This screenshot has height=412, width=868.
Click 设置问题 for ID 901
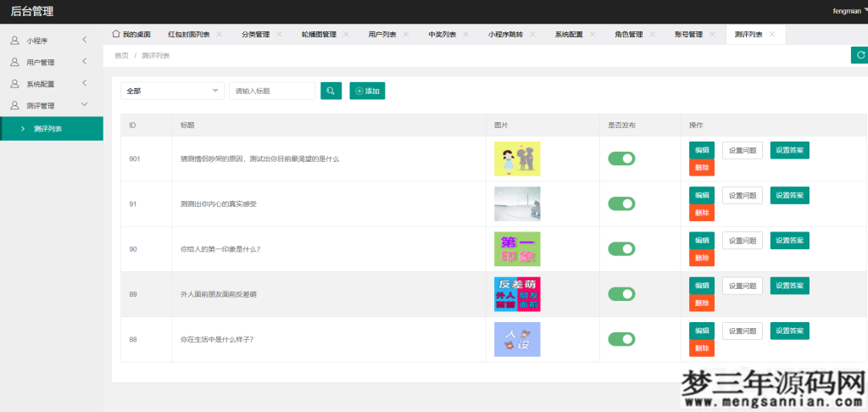743,150
